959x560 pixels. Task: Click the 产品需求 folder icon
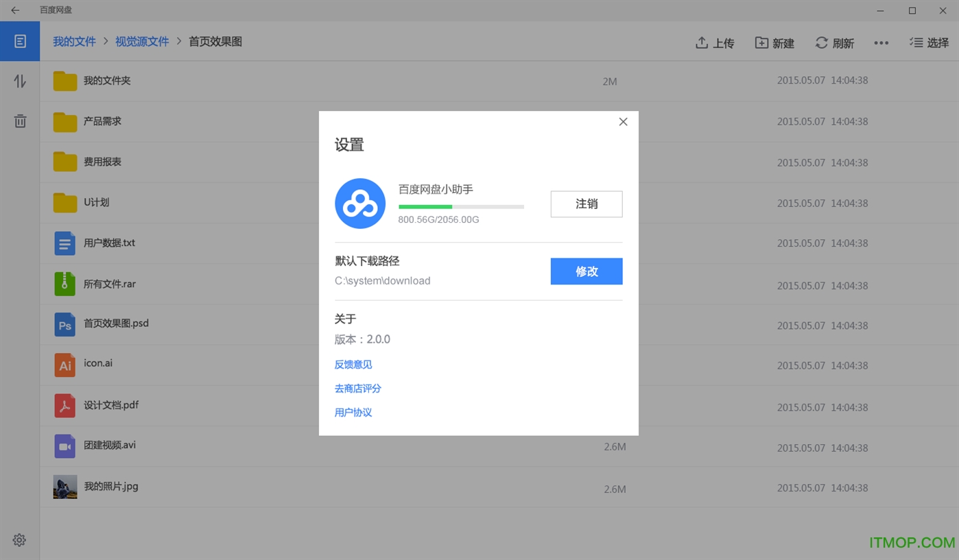[x=64, y=121]
